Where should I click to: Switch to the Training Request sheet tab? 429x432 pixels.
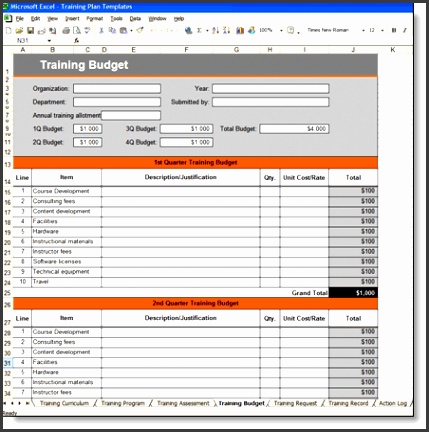pos(295,403)
